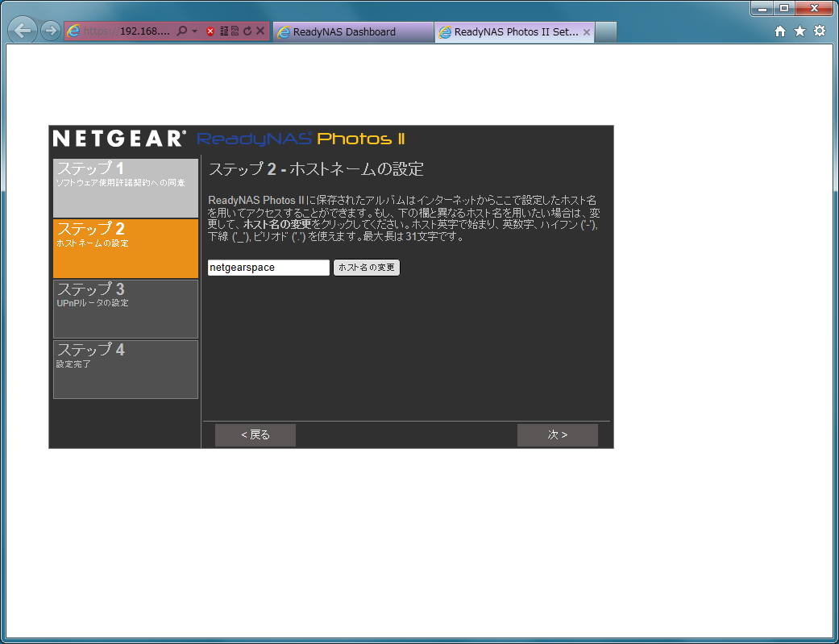Click the browser Forward arrow button

point(50,31)
